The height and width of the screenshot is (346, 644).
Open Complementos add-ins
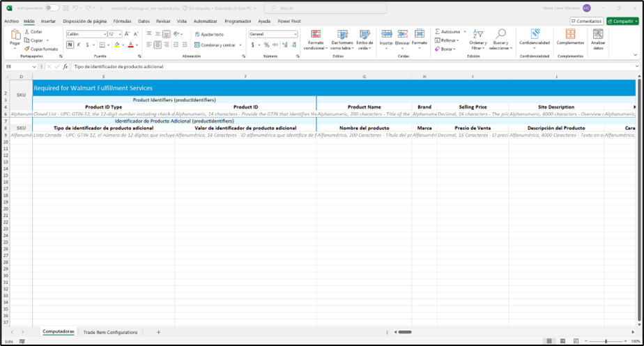pyautogui.click(x=570, y=37)
